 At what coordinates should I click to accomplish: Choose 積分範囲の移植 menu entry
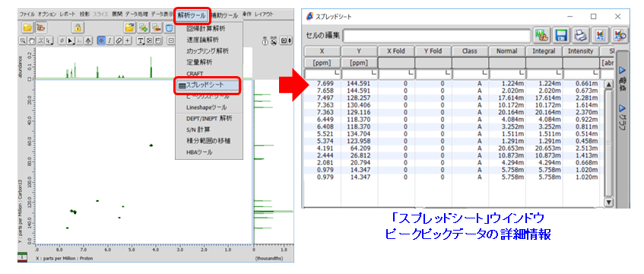[209, 141]
